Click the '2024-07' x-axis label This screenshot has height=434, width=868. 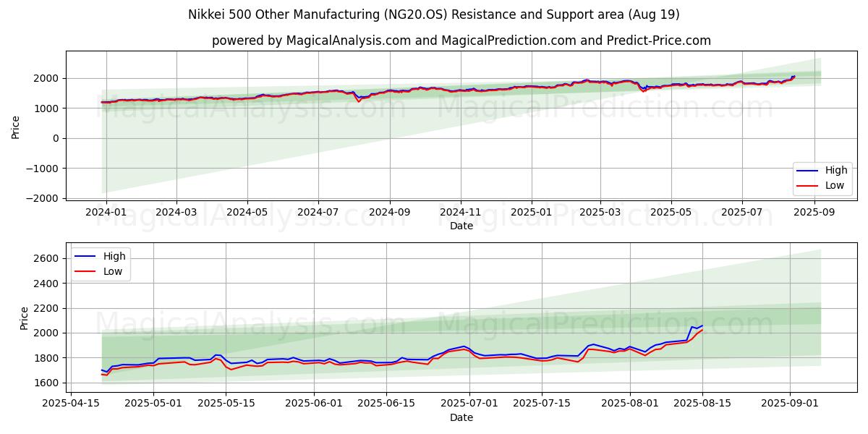[x=318, y=213]
